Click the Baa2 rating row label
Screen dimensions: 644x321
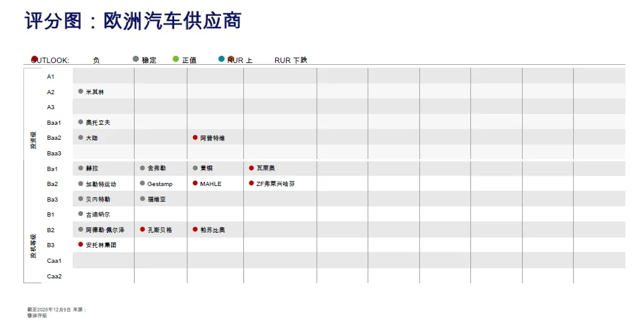coord(54,138)
